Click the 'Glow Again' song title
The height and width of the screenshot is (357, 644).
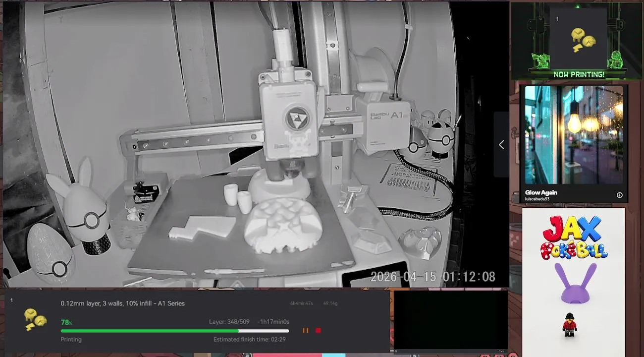pyautogui.click(x=541, y=192)
